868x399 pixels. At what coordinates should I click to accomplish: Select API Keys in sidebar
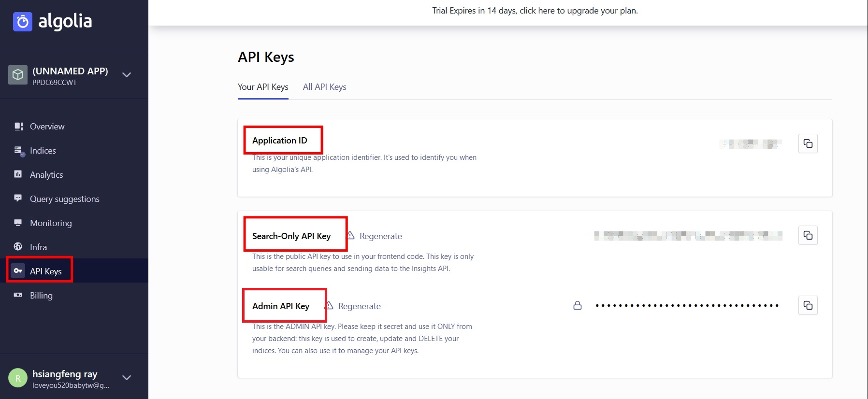46,271
